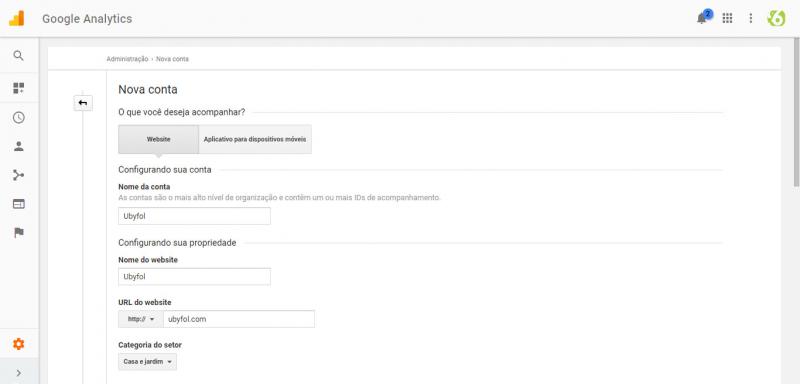Open Real-Time clock icon in the sidebar

tap(18, 118)
